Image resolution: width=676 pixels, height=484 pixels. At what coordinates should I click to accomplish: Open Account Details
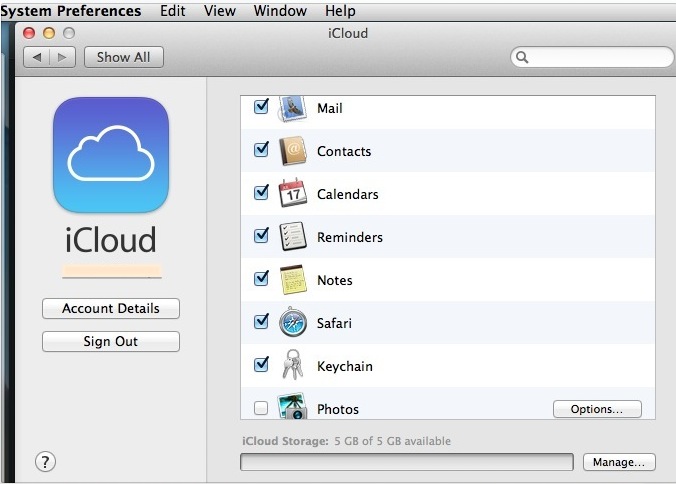(111, 309)
